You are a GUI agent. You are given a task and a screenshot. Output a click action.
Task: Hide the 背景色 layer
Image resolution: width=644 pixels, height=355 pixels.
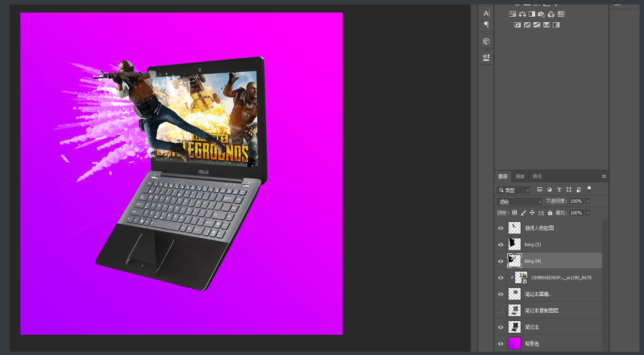point(501,343)
